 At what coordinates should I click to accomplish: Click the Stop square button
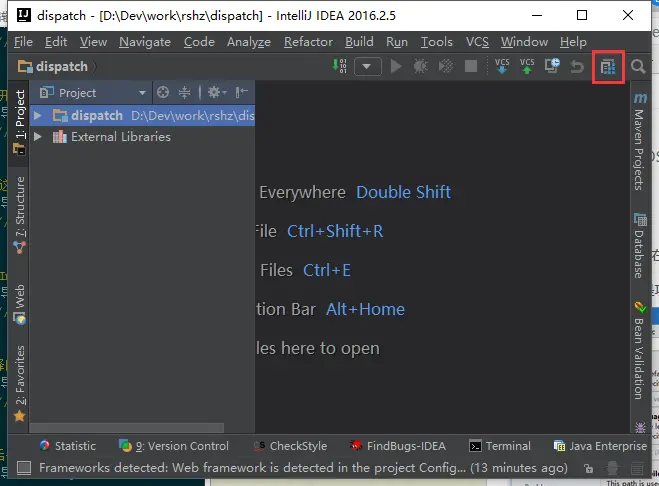point(471,66)
